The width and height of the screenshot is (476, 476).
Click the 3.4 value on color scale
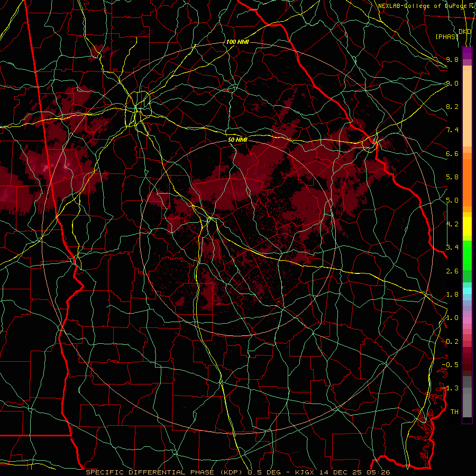click(452, 248)
